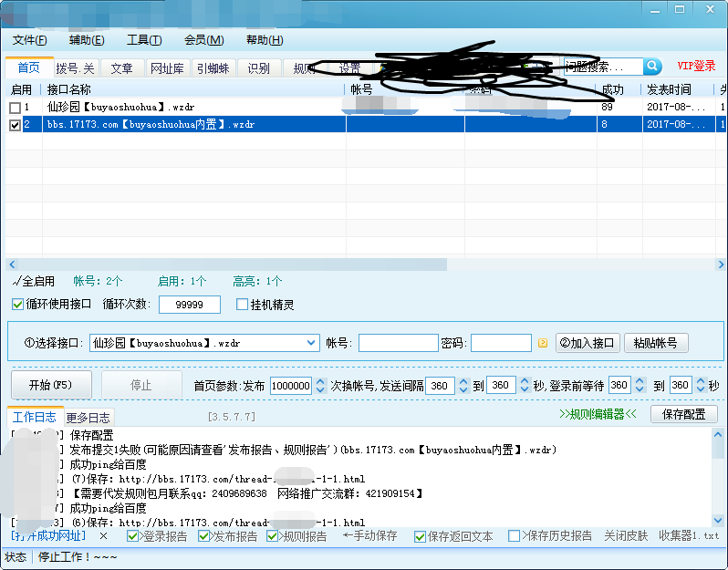The image size is (728, 570).
Task: Switch to the 首页 tab
Action: coord(29,67)
